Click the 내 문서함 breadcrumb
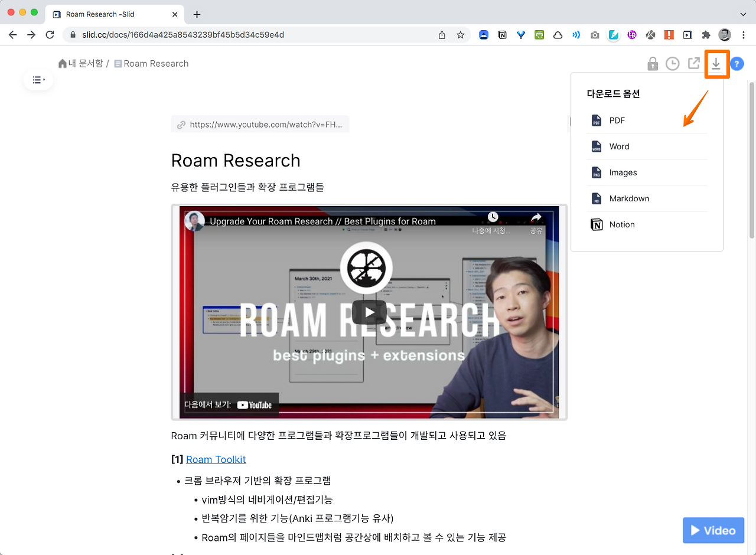 pyautogui.click(x=86, y=63)
